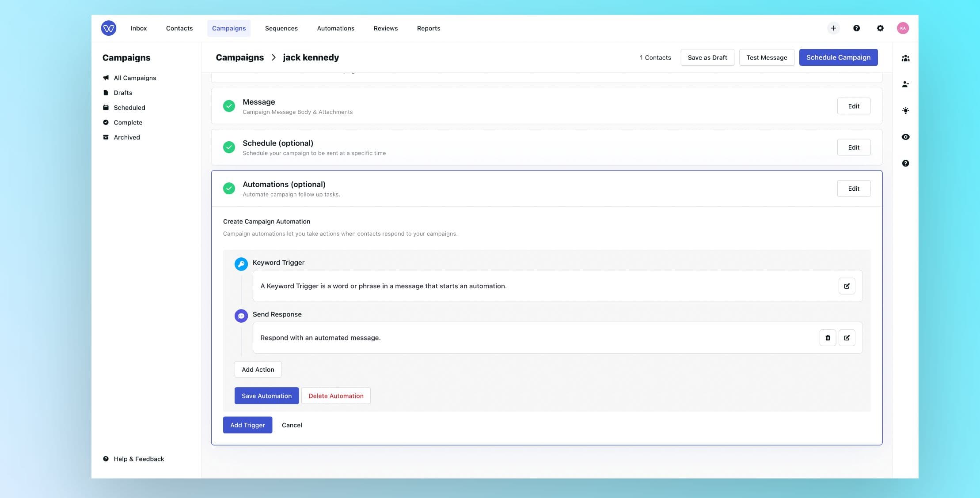Open the settings gear in the top bar
The width and height of the screenshot is (980, 498).
click(880, 28)
